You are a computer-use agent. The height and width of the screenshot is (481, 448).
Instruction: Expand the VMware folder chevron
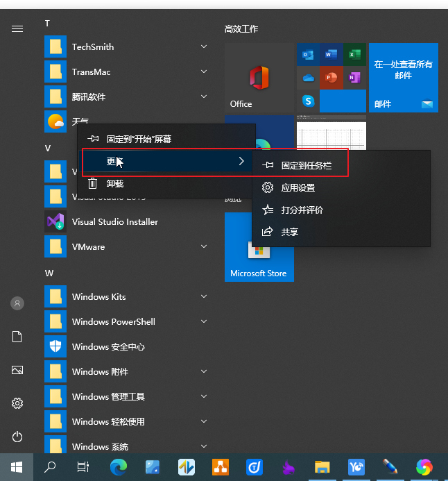[x=204, y=247]
